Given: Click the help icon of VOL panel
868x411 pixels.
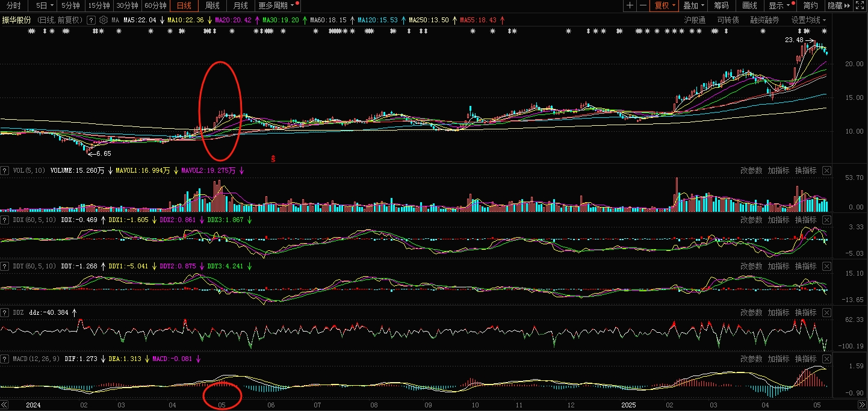Looking at the screenshot, I should coord(5,171).
